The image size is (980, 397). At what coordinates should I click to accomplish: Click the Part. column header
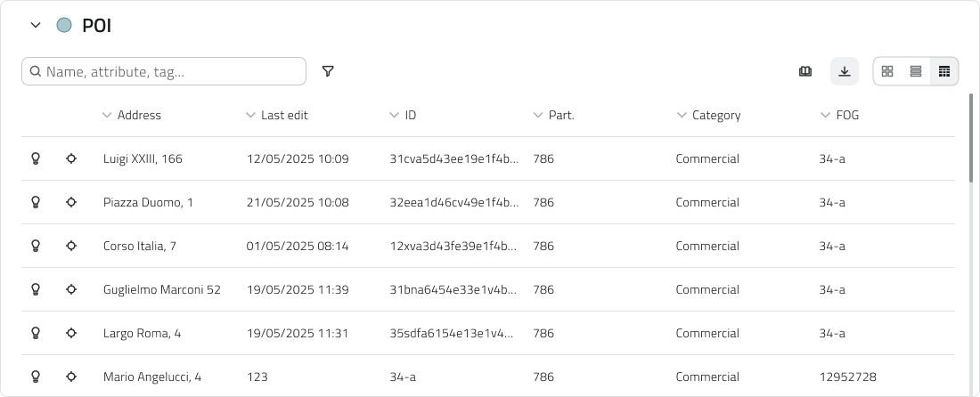pyautogui.click(x=560, y=115)
